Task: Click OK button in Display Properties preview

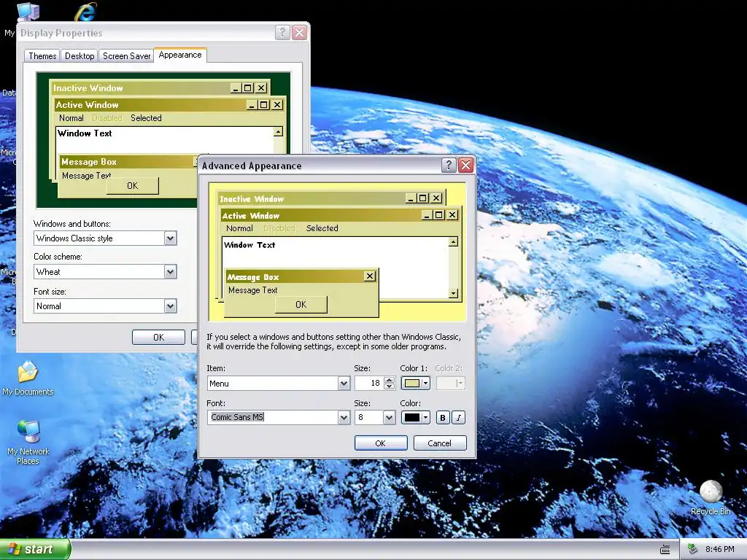Action: point(133,186)
